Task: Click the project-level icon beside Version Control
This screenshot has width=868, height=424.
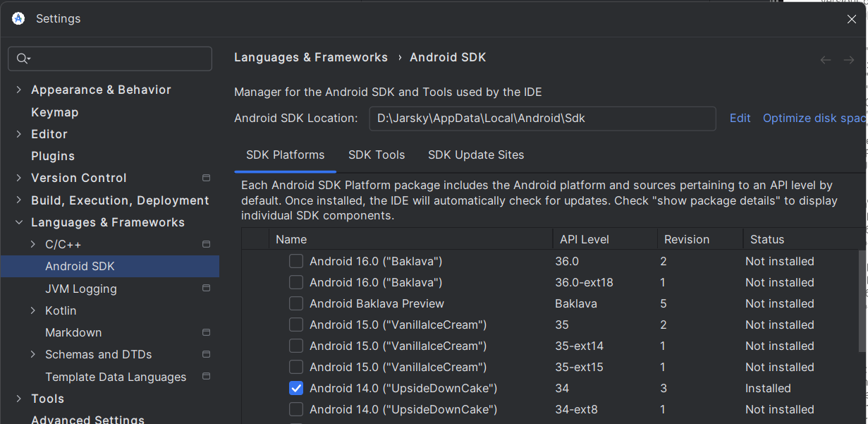Action: click(206, 178)
